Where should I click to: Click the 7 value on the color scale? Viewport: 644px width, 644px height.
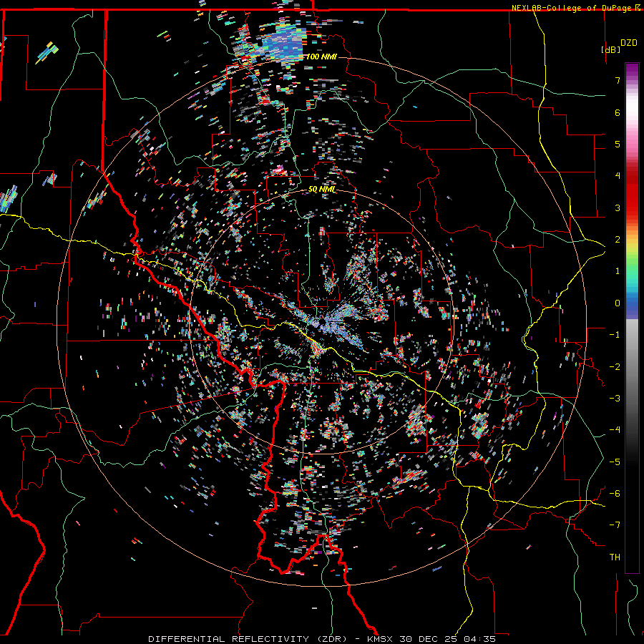point(618,80)
